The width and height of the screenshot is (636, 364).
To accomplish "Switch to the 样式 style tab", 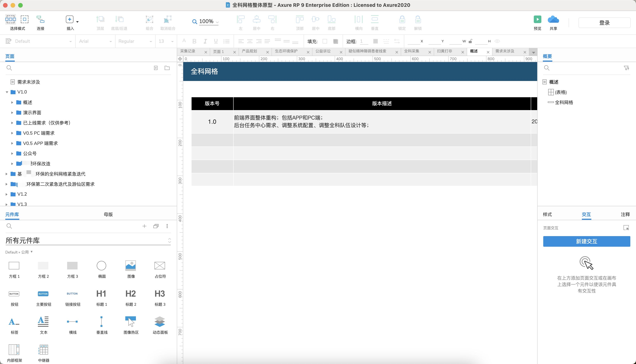I will (x=547, y=215).
